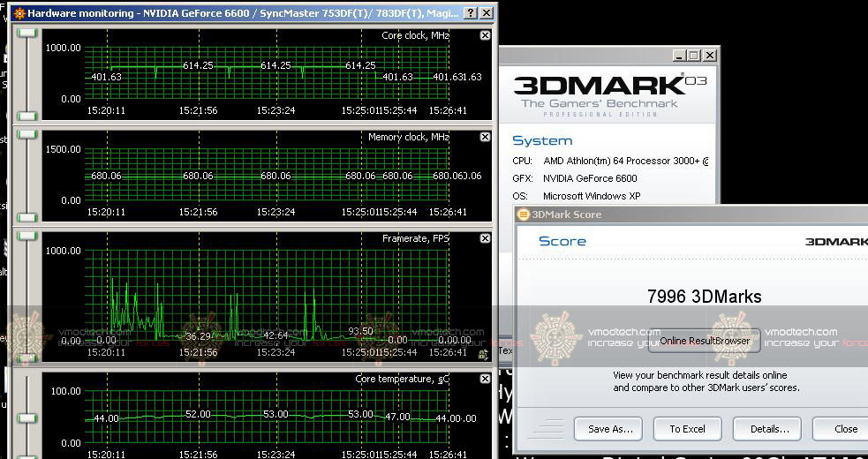
Task: Click Close in the 3DMark Score dialog
Action: pos(842,429)
